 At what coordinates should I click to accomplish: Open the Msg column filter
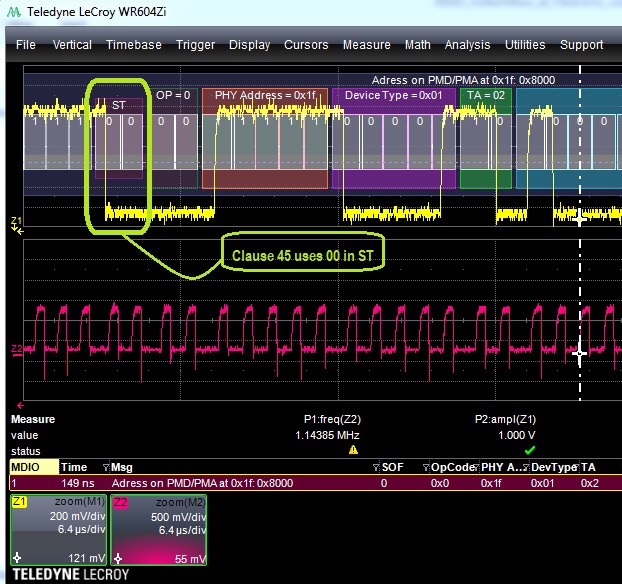[x=106, y=467]
